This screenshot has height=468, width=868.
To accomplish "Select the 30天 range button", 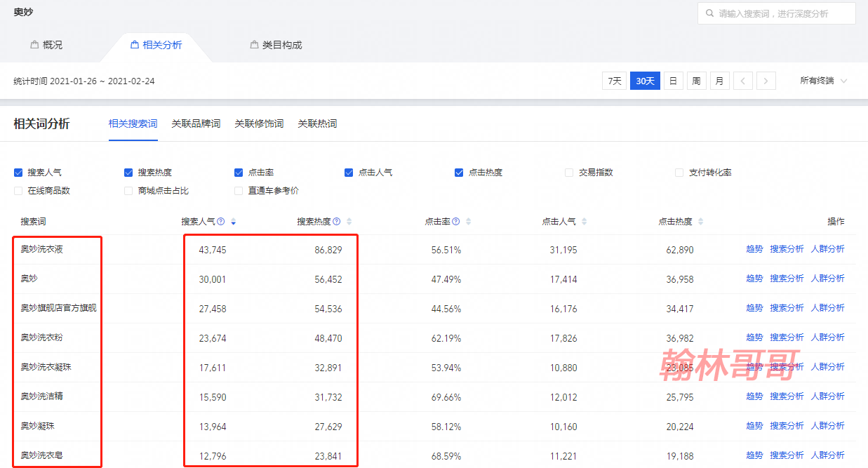I will click(645, 81).
